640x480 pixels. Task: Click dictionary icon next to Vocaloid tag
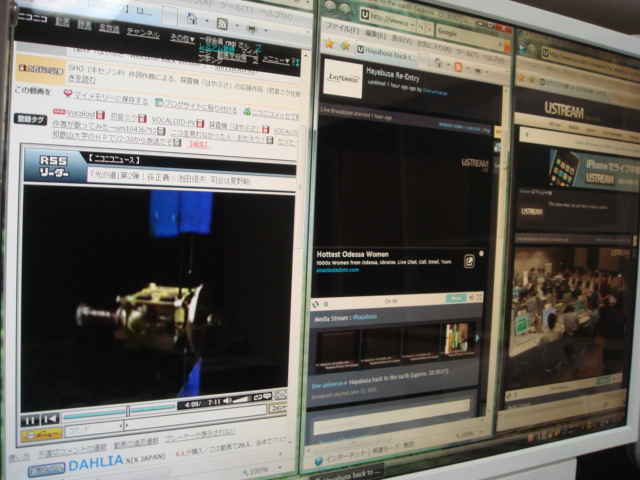pos(100,115)
